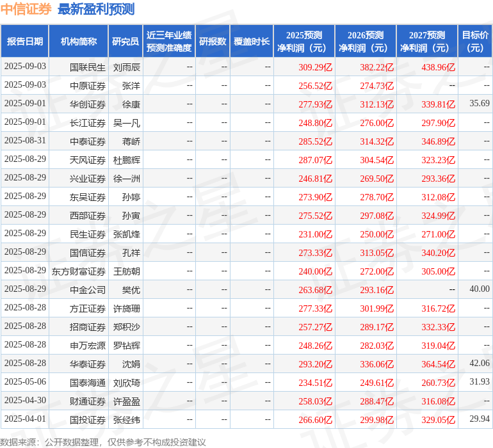Viewport: 493px width, 448px height.
Task: Click the 2025预测净利润 column header
Action: (304, 41)
